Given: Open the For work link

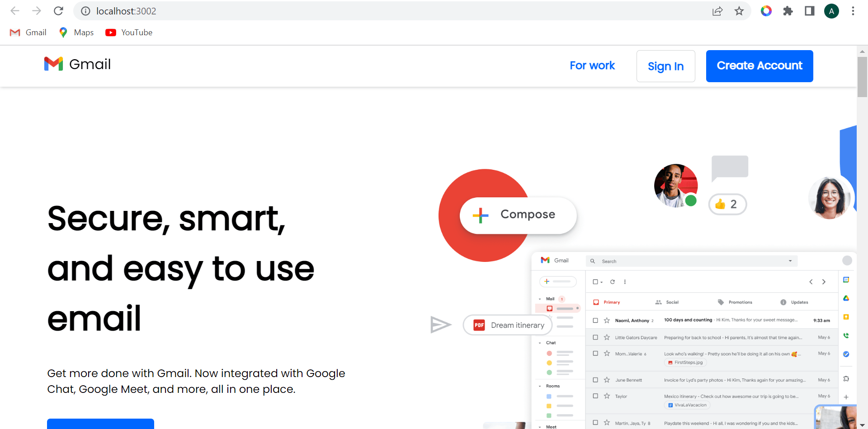Looking at the screenshot, I should [x=592, y=66].
